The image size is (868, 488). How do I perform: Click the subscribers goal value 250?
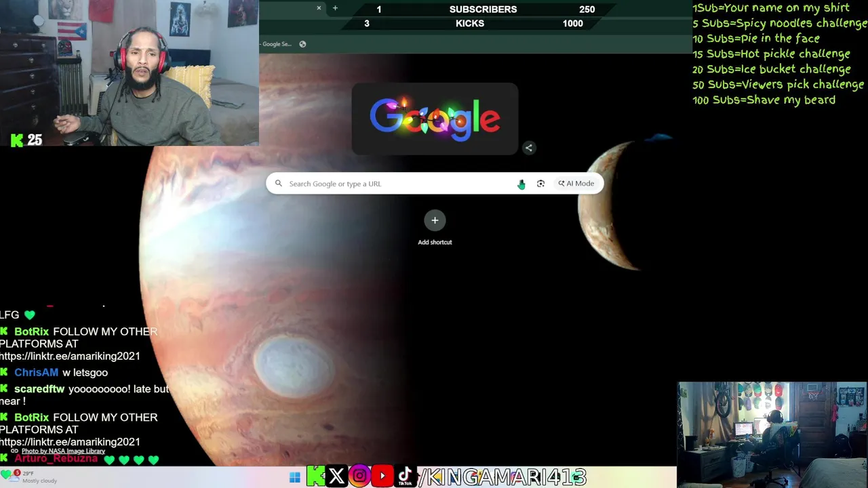[x=587, y=9]
